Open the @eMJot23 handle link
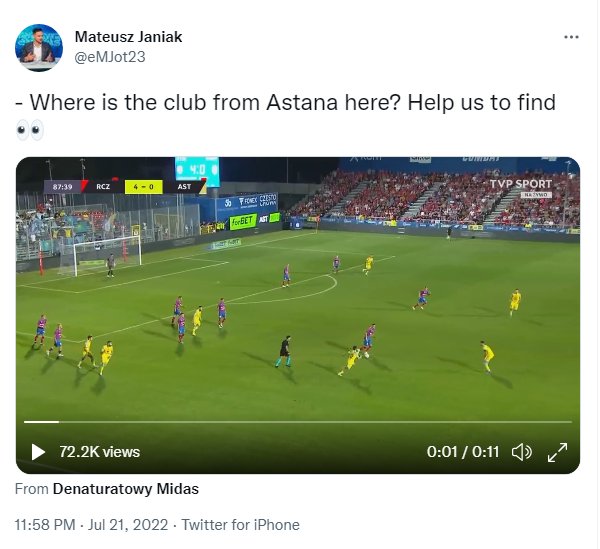The height and width of the screenshot is (549, 600). click(x=110, y=57)
